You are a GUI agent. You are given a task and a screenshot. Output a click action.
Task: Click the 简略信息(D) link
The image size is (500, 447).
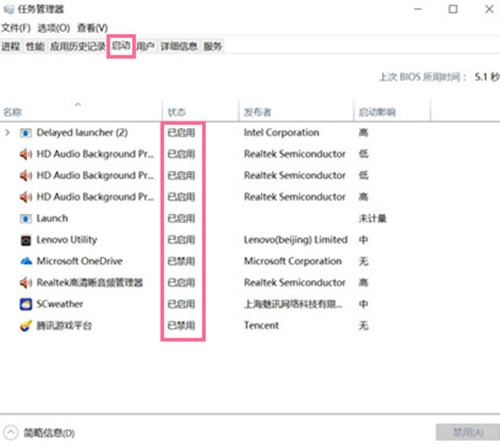pos(49,433)
